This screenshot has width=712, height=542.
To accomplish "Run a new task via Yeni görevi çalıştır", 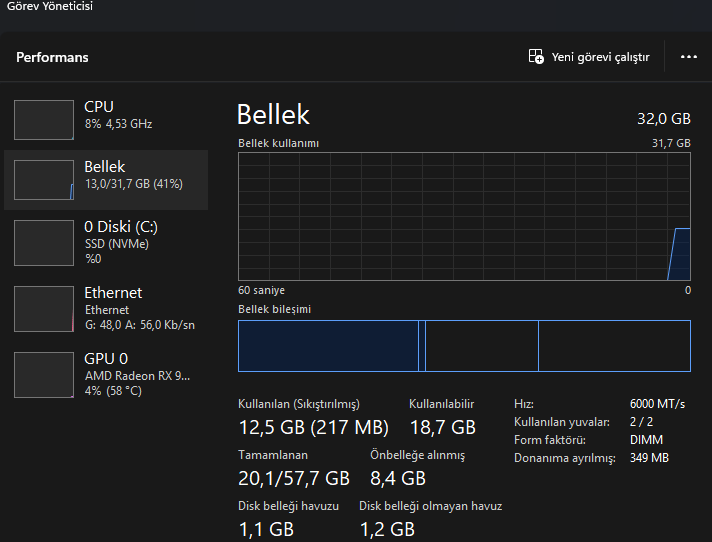I will coord(589,57).
